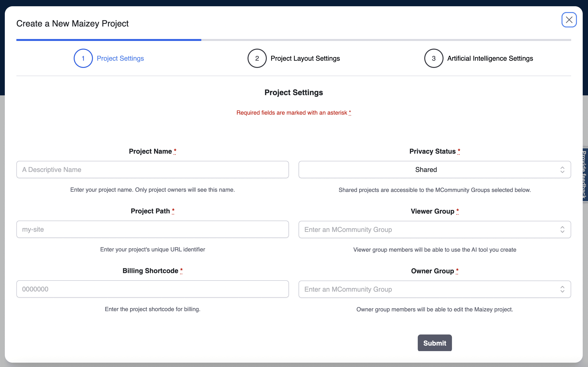Click the Project Path text field

152,229
